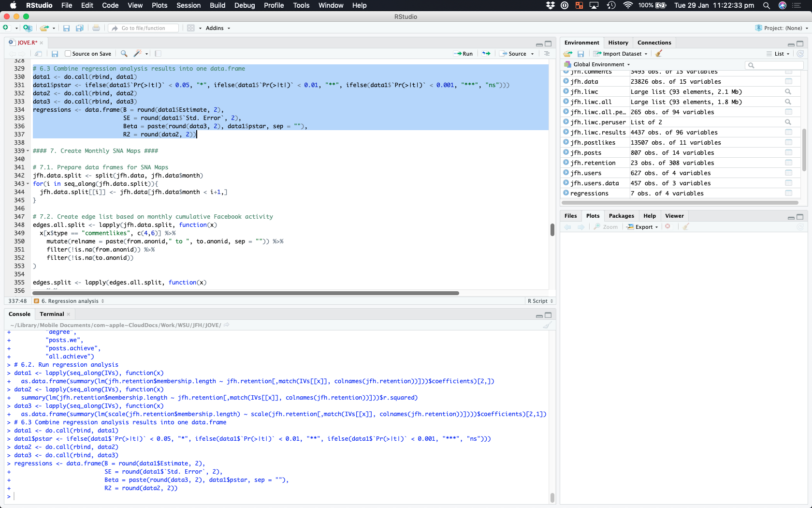812x508 pixels.
Task: Open the find/replace magnifier in editor
Action: pyautogui.click(x=124, y=54)
